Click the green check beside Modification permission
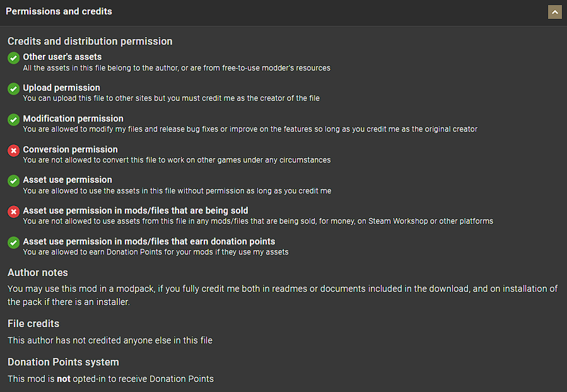Image resolution: width=567 pixels, height=392 pixels. pos(13,120)
